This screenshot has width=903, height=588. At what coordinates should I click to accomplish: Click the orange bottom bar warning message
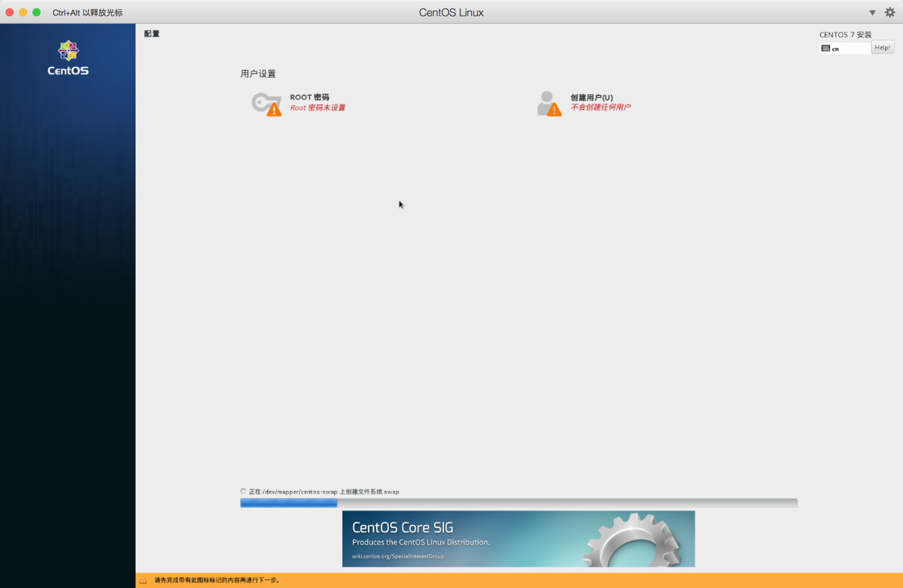(x=217, y=580)
